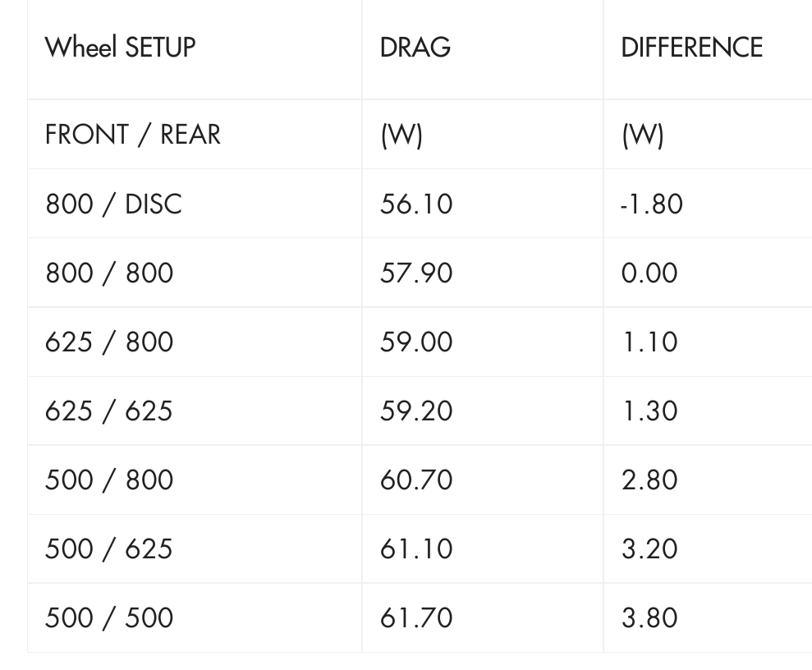Click the DIFFERENCE column header

pos(691,48)
